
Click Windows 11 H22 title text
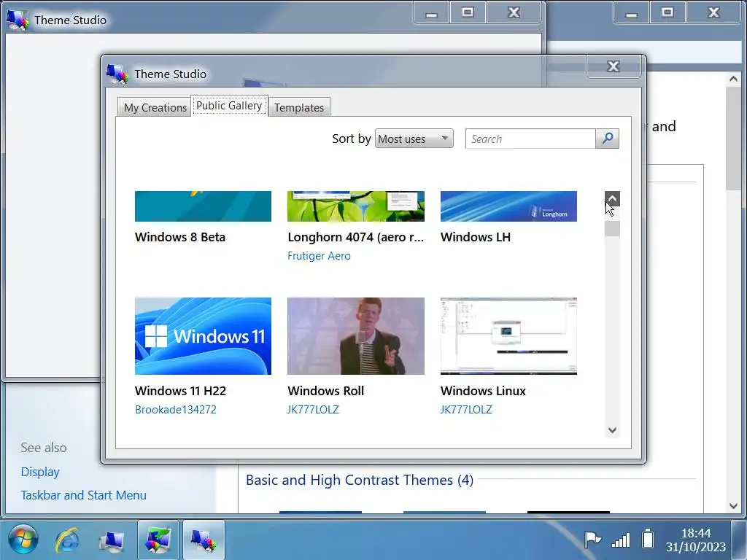(181, 391)
